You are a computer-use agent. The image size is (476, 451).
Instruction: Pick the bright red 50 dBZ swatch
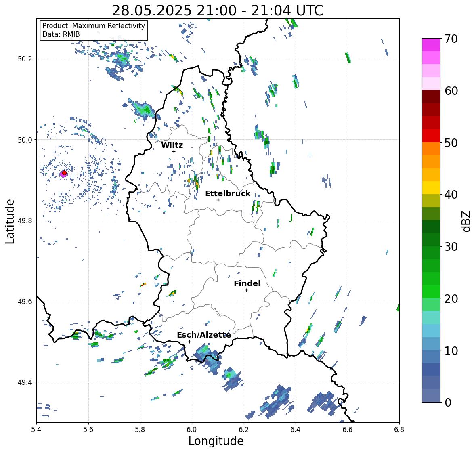pos(431,136)
